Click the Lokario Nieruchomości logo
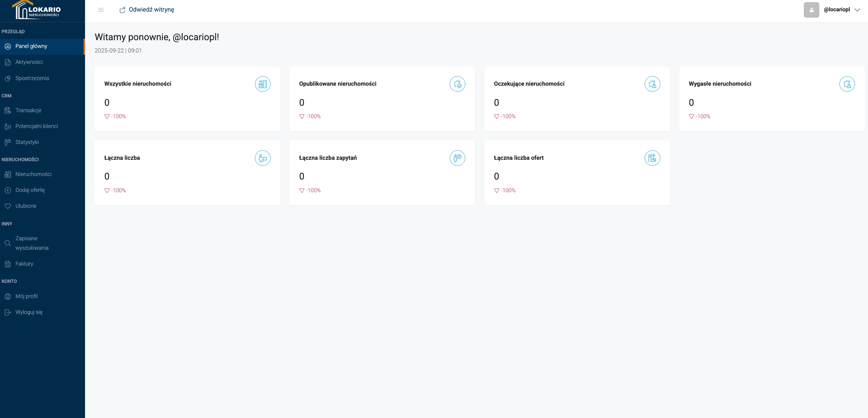Viewport: 868px width, 418px height. pyautogui.click(x=37, y=11)
